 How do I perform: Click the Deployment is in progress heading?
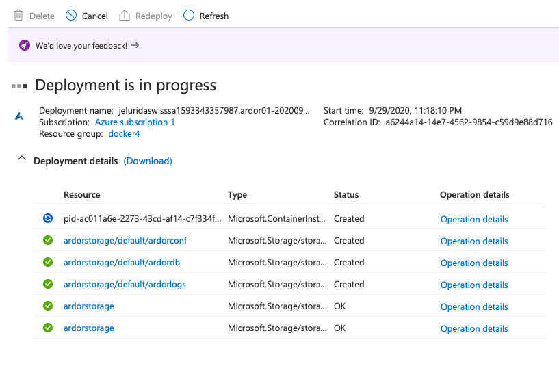point(125,85)
